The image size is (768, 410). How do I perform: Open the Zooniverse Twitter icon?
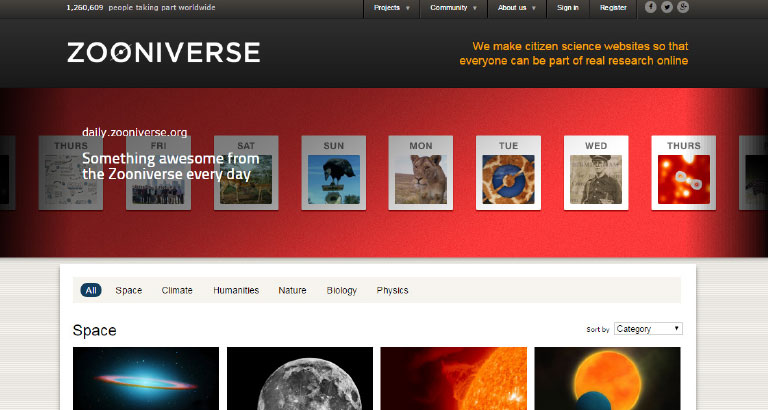tap(667, 7)
